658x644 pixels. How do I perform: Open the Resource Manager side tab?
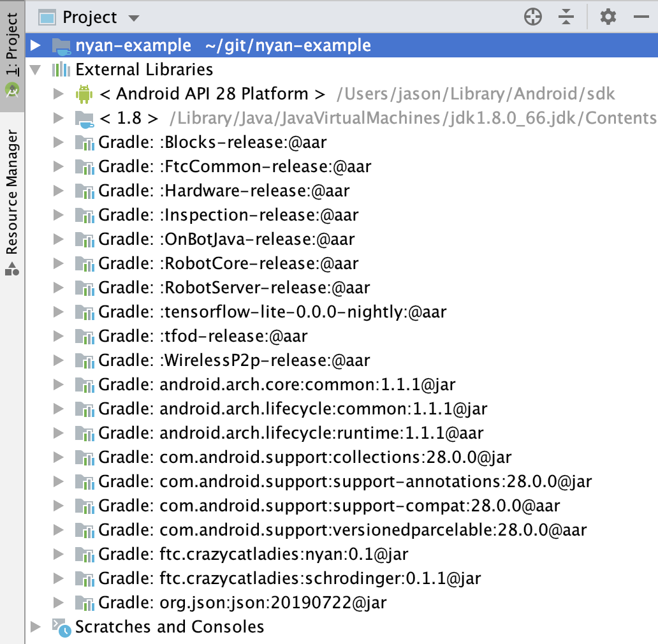pyautogui.click(x=12, y=203)
